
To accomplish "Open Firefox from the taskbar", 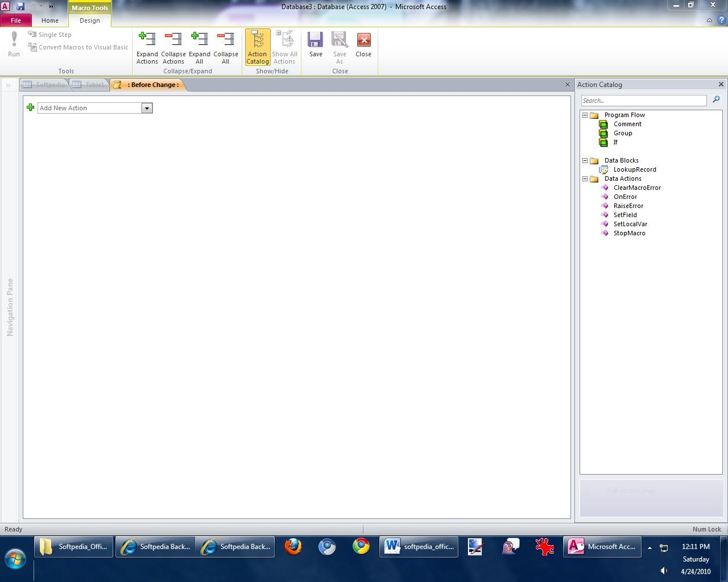I will tap(293, 547).
